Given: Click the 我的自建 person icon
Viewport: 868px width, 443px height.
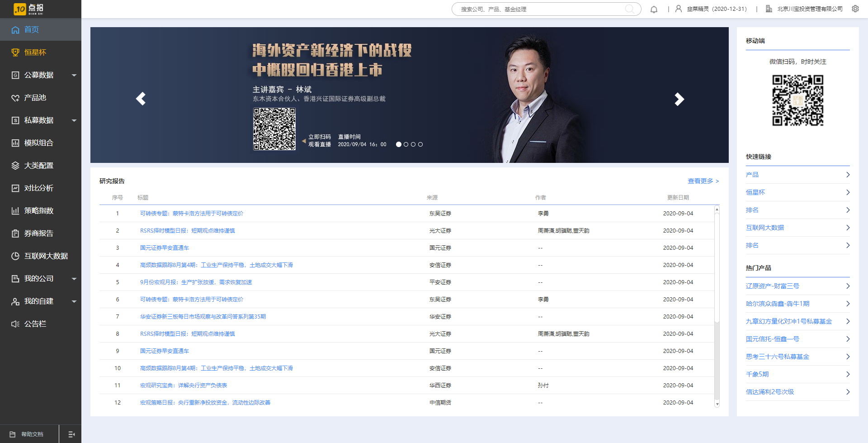Looking at the screenshot, I should [x=15, y=301].
